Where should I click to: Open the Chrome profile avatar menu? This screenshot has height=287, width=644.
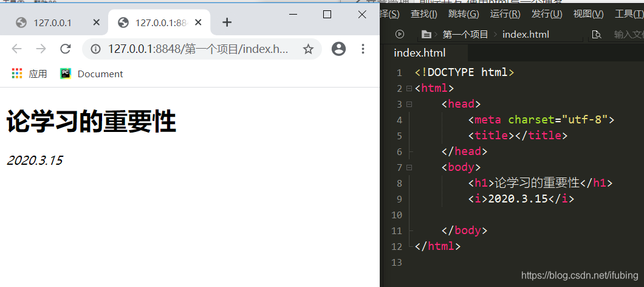point(339,49)
